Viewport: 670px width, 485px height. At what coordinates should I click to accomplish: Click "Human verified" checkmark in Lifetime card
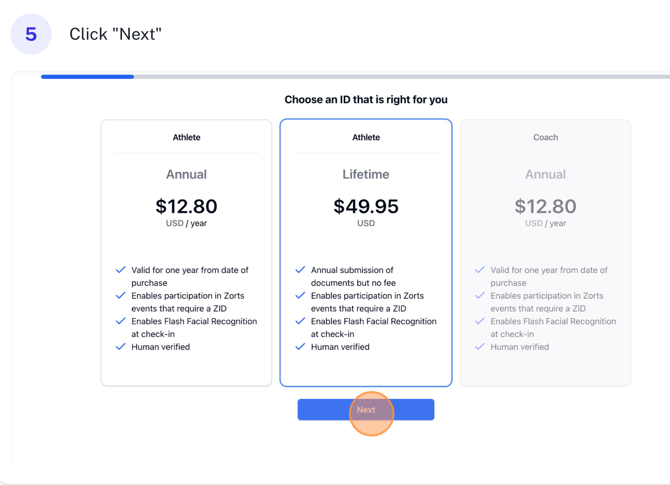click(300, 347)
